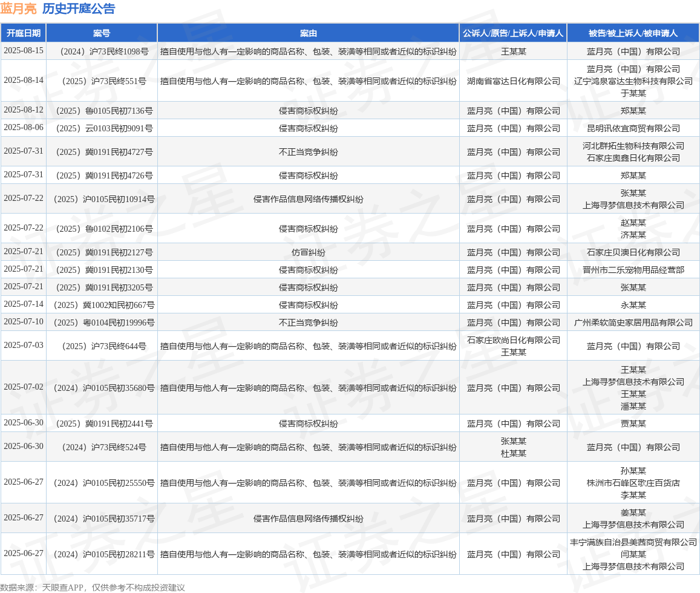
Task: Click defendant 晋州市二乐宠物用品经营部
Action: point(633,270)
